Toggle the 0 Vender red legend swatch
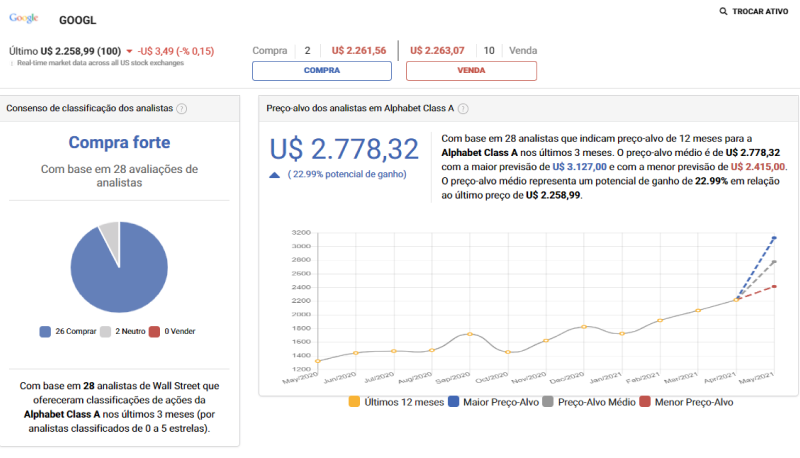Screen dimensions: 800x458 click(x=154, y=332)
